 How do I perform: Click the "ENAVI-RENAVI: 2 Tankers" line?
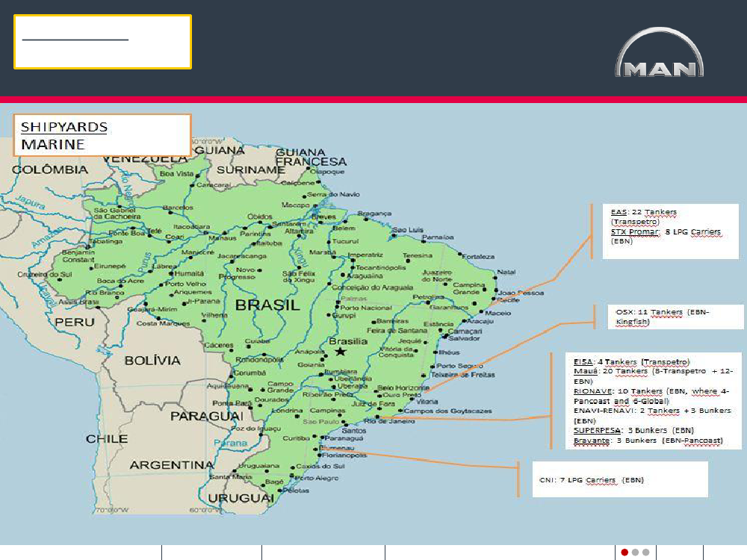coord(652,416)
